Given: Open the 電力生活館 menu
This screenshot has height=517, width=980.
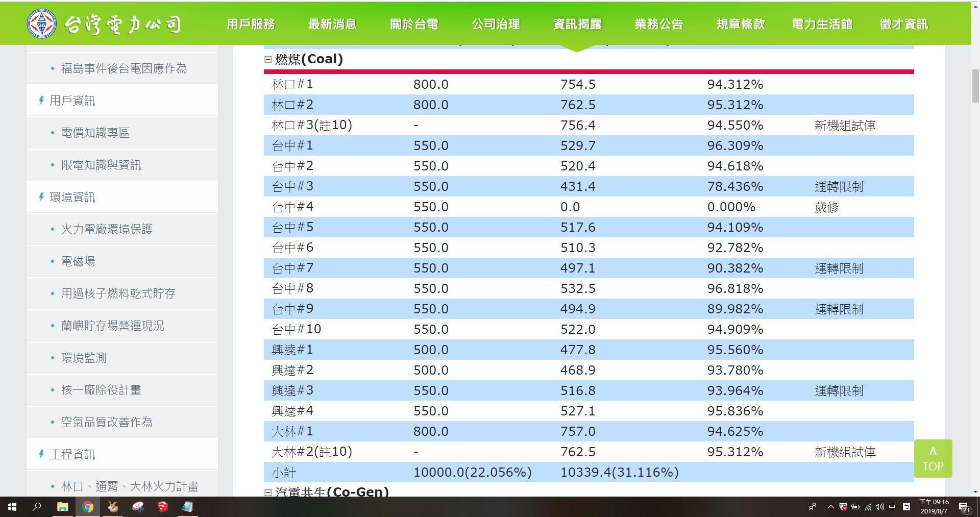Looking at the screenshot, I should click(822, 24).
